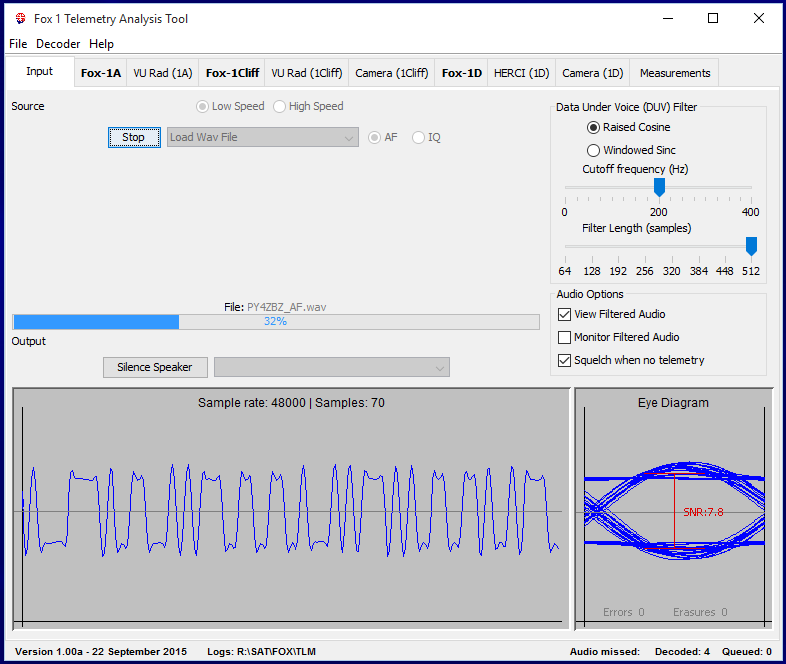Open the VU Rad (1Cliff) tab
The width and height of the screenshot is (786, 664).
(307, 73)
